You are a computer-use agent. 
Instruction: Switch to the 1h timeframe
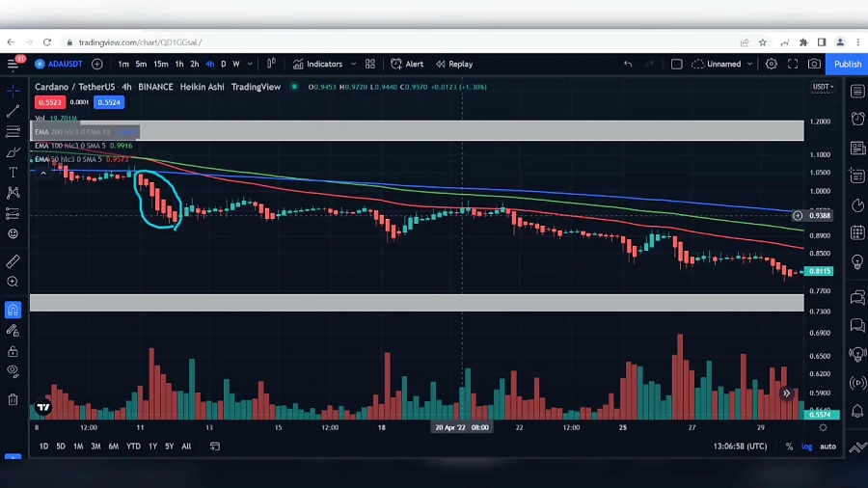pos(178,65)
